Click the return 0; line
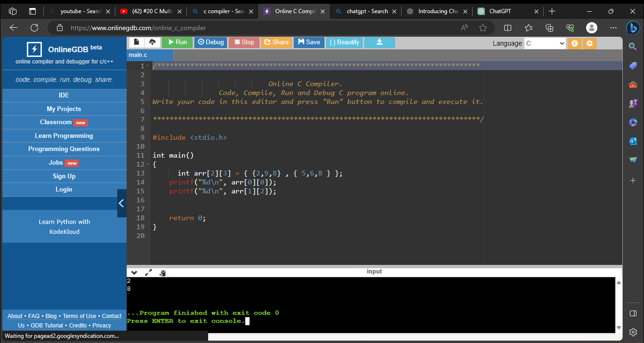Screen dimensions: 644x343 (187, 217)
